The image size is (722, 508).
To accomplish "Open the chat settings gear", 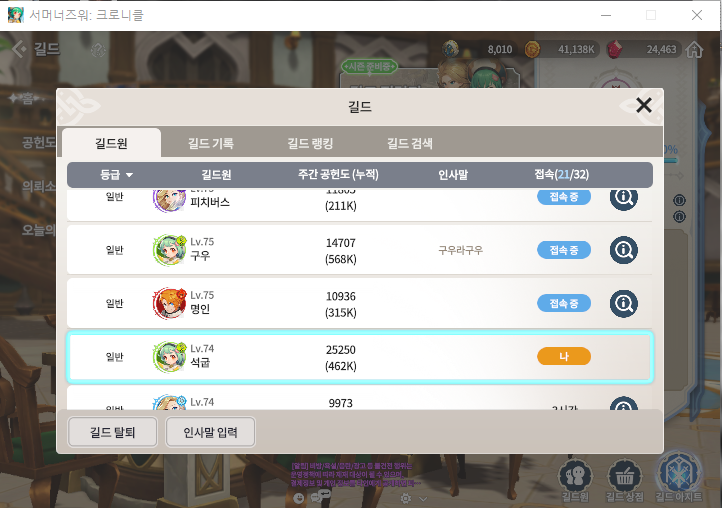I will coord(406,498).
